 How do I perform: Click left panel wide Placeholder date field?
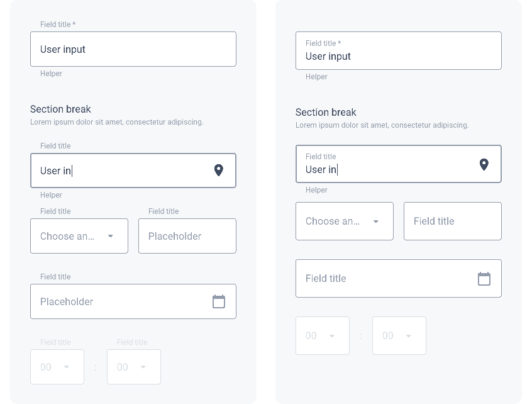(x=119, y=301)
